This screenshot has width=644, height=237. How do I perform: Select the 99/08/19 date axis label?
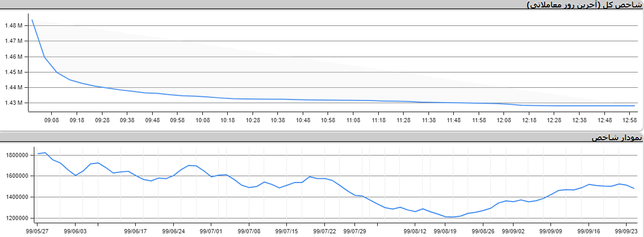click(445, 231)
